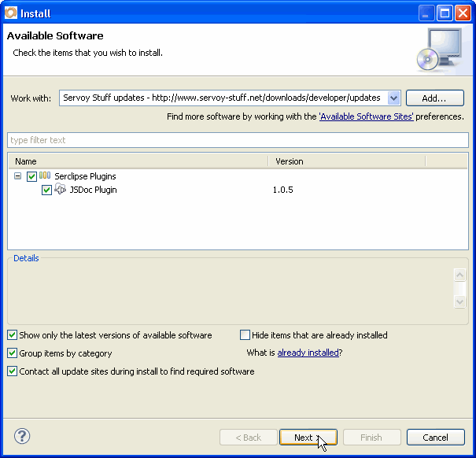Click the Details scrollbar down arrow

(459, 302)
